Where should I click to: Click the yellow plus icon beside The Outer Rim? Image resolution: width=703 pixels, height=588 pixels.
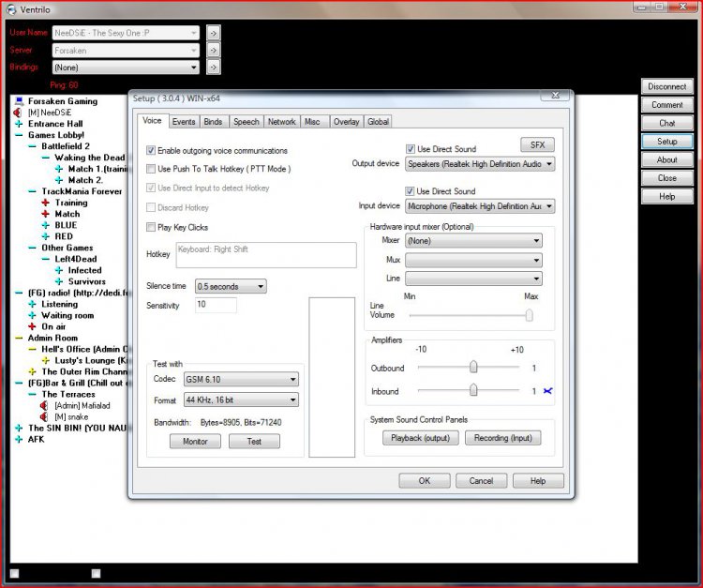pos(32,371)
